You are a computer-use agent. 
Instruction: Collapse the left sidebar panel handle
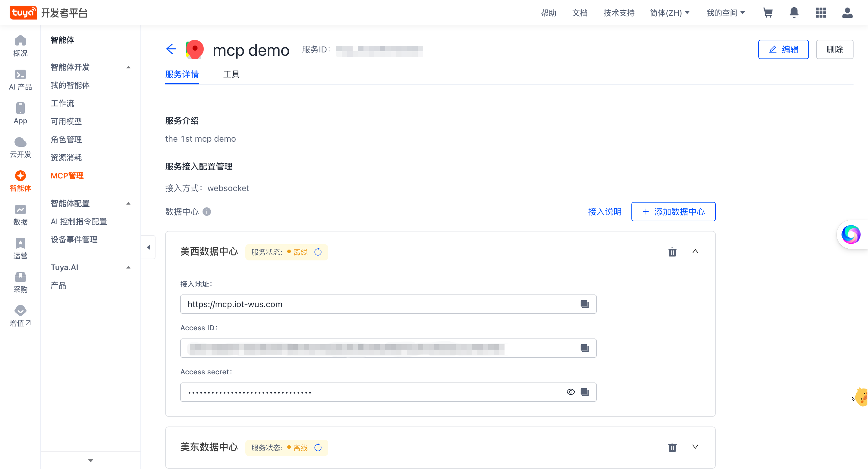(x=148, y=247)
